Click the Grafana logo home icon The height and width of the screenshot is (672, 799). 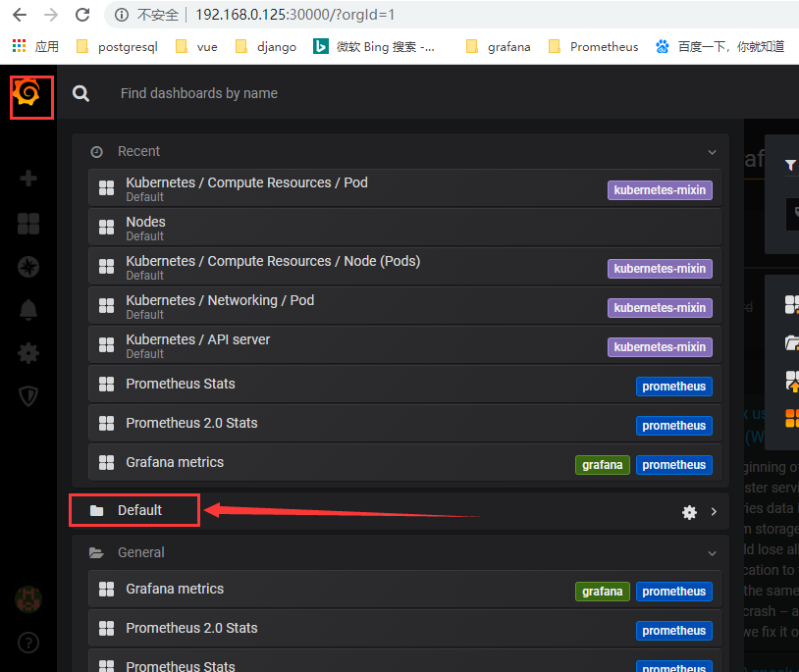point(27,93)
